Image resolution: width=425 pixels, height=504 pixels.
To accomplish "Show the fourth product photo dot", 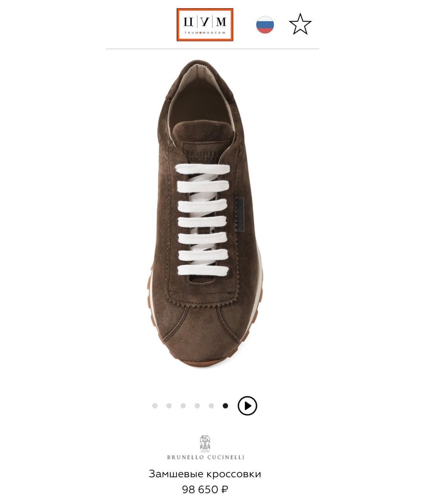I will click(197, 406).
